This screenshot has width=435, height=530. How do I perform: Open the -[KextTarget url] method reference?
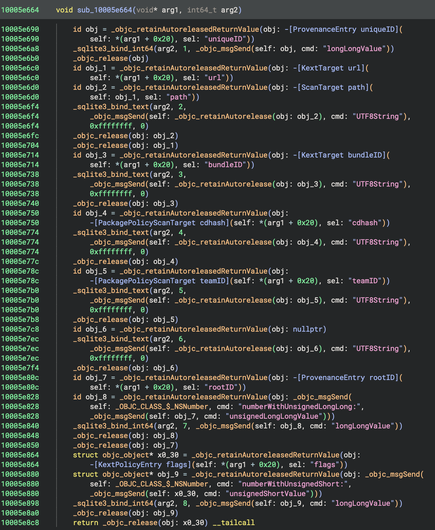329,68
